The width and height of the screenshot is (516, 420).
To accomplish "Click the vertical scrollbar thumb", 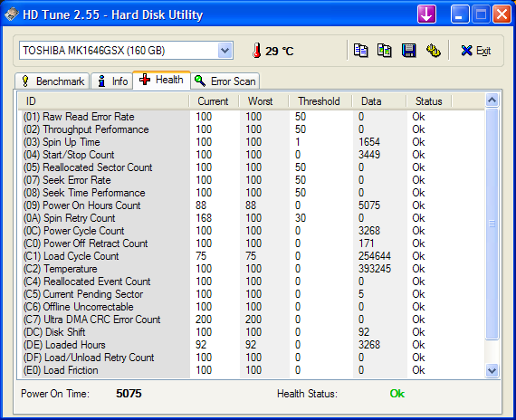I will [x=492, y=224].
